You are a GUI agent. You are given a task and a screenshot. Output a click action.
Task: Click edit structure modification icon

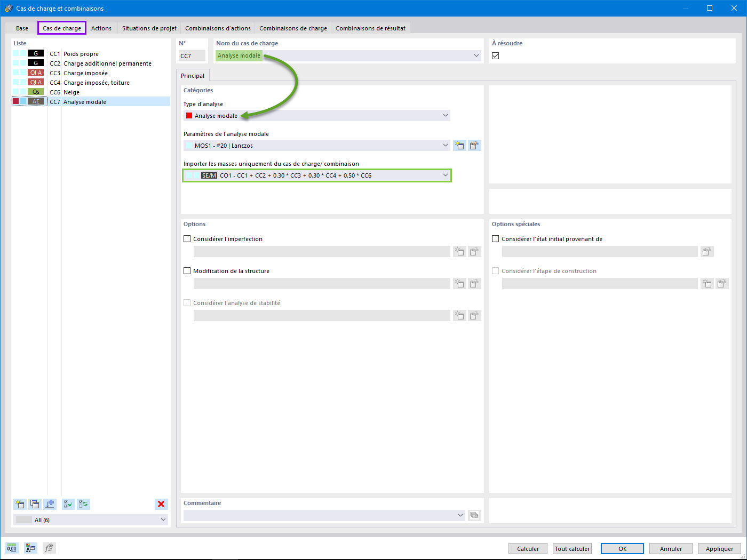(474, 283)
